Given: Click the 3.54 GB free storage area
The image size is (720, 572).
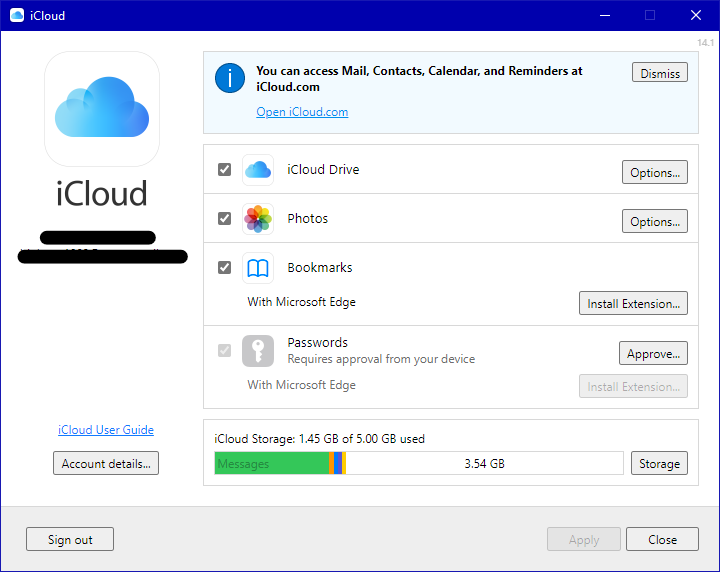Looking at the screenshot, I should 484,463.
